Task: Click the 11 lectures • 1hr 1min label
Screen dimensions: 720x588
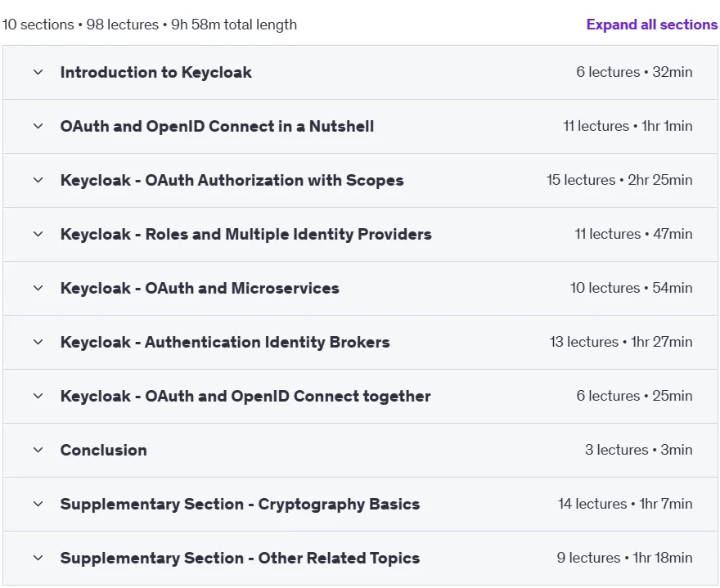Action: pyautogui.click(x=628, y=126)
